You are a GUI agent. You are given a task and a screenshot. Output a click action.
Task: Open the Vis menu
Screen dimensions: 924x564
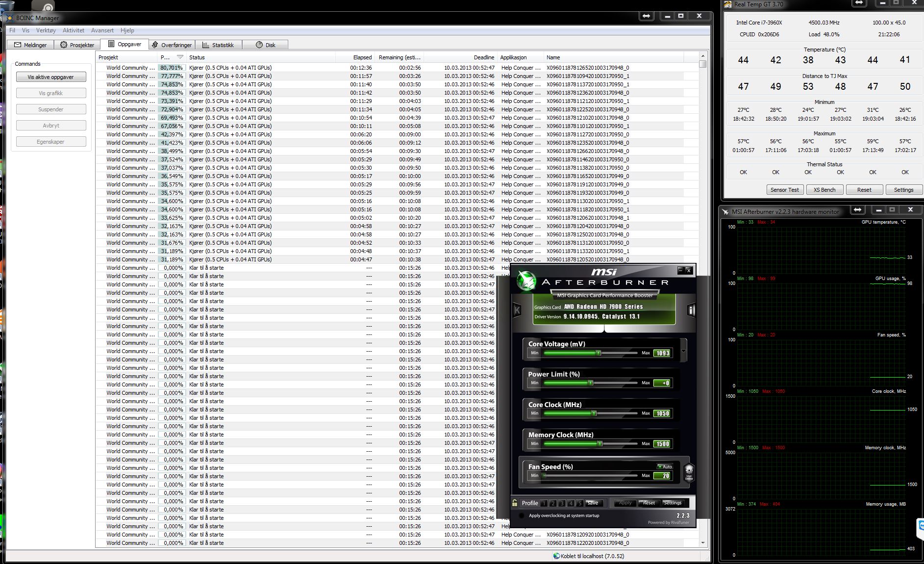point(25,30)
